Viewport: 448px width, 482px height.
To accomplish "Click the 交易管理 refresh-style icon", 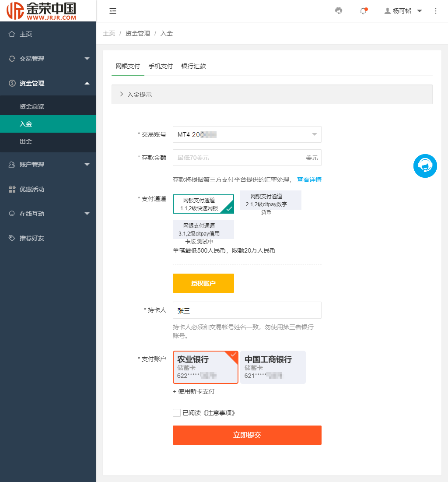I will tap(12, 58).
